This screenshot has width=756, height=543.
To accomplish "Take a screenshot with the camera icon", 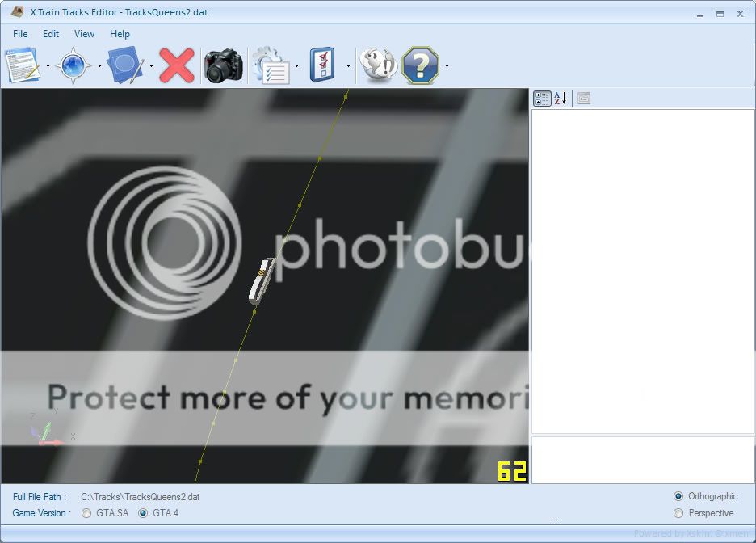I will click(x=223, y=65).
